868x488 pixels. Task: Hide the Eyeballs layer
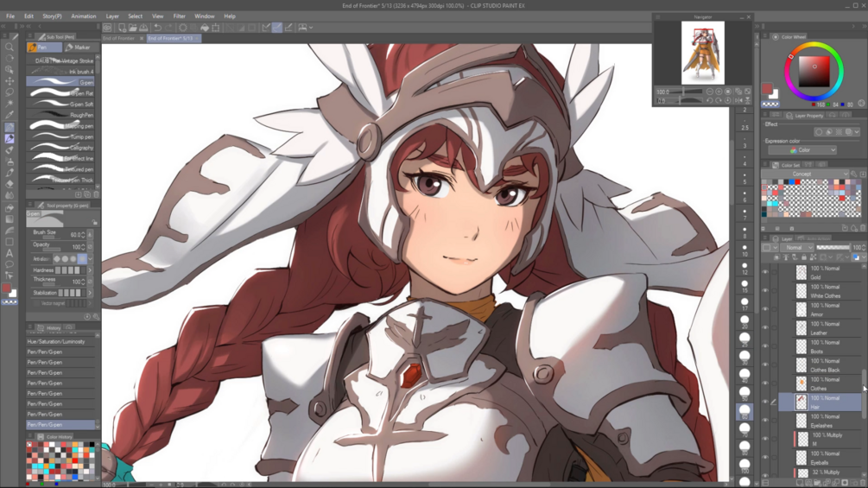[765, 458]
